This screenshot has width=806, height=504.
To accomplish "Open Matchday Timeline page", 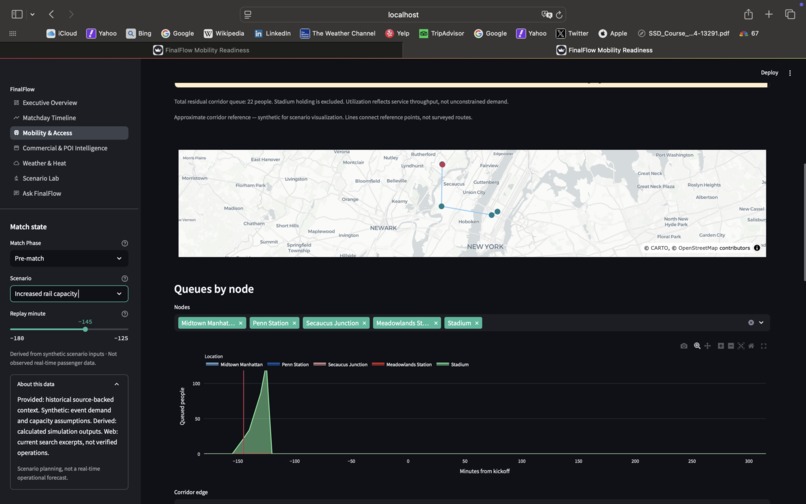I will point(69,118).
